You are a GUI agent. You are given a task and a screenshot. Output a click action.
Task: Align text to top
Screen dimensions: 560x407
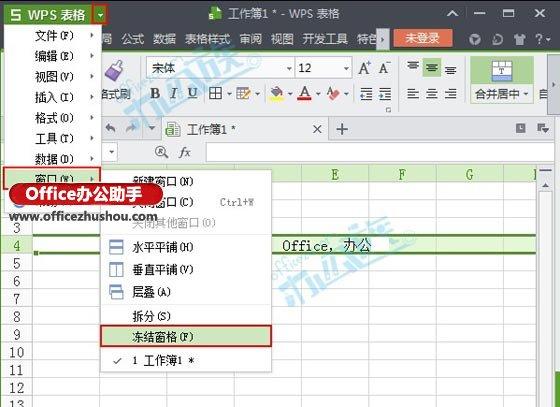click(x=413, y=66)
